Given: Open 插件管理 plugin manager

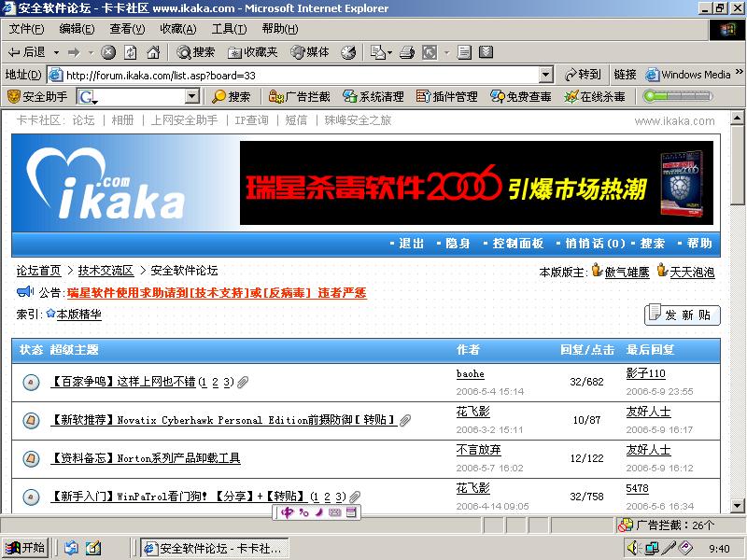Looking at the screenshot, I should pyautogui.click(x=447, y=97).
